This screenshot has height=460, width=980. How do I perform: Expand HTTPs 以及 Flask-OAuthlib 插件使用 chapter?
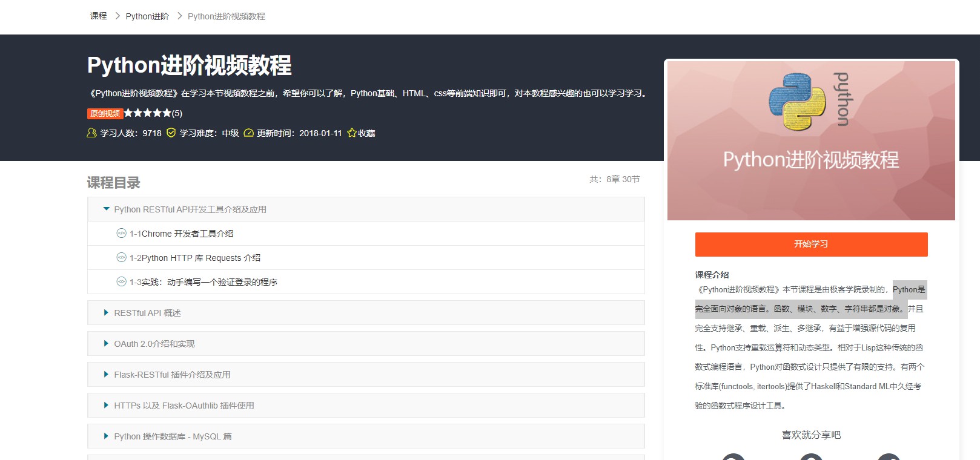tap(366, 406)
